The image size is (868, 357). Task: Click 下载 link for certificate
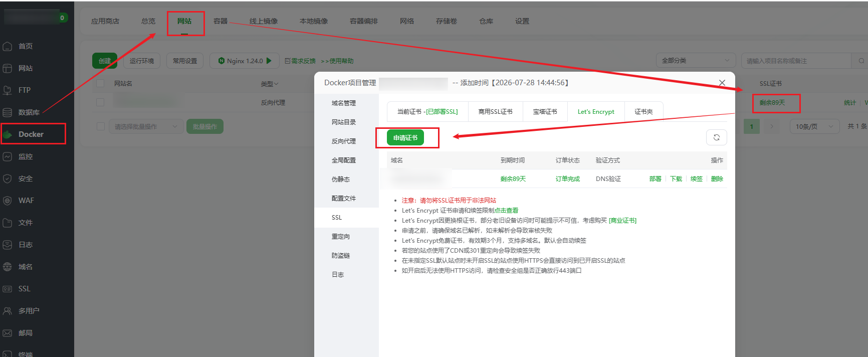pos(676,179)
